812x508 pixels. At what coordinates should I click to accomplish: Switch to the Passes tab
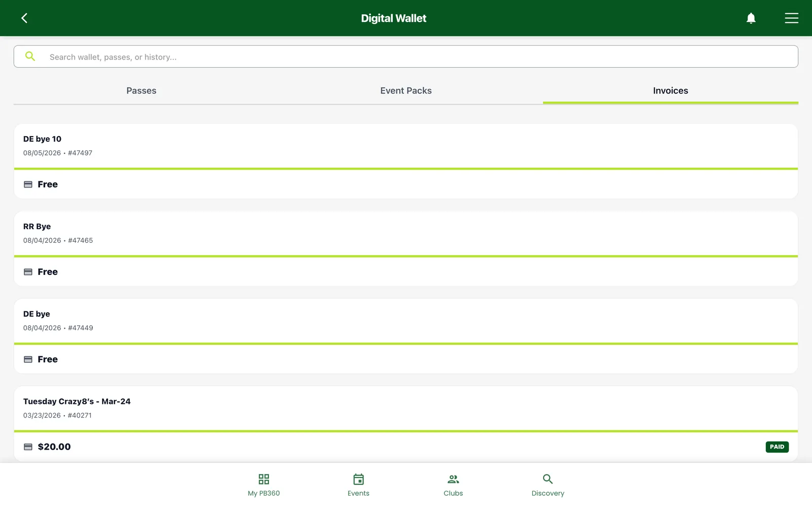(141, 90)
